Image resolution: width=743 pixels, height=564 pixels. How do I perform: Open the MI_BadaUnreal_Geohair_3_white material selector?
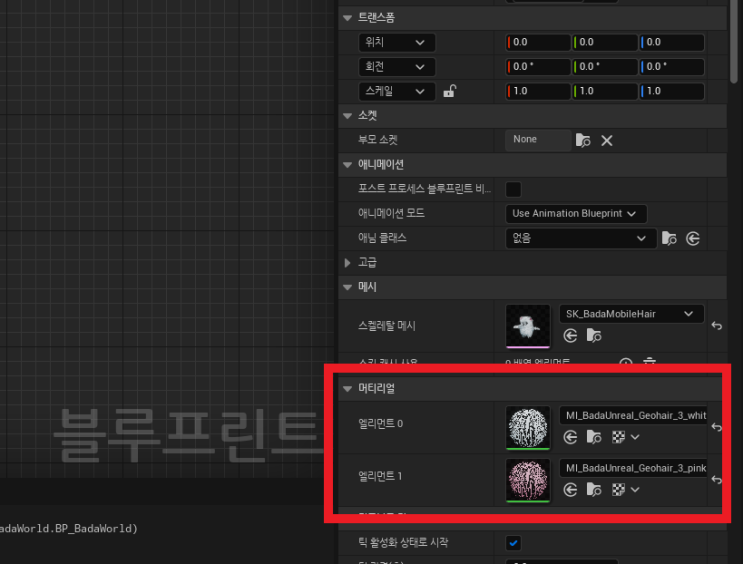[633, 416]
